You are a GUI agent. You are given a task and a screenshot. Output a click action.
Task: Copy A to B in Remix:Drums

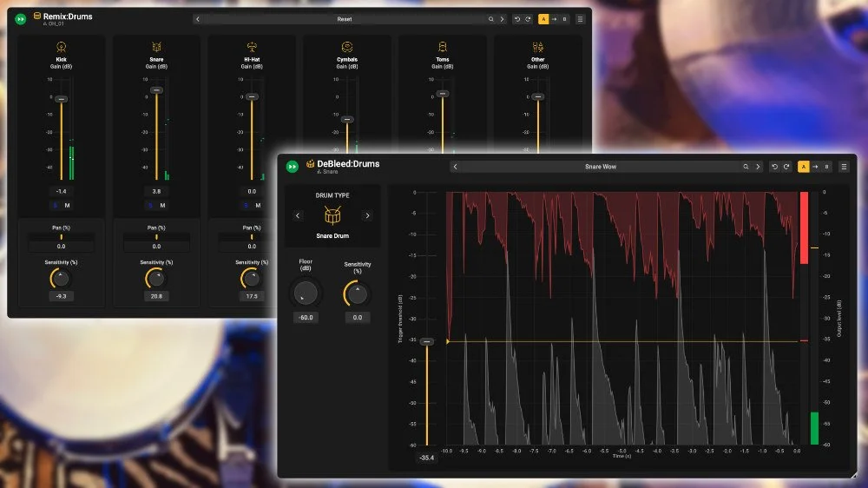[x=554, y=19]
